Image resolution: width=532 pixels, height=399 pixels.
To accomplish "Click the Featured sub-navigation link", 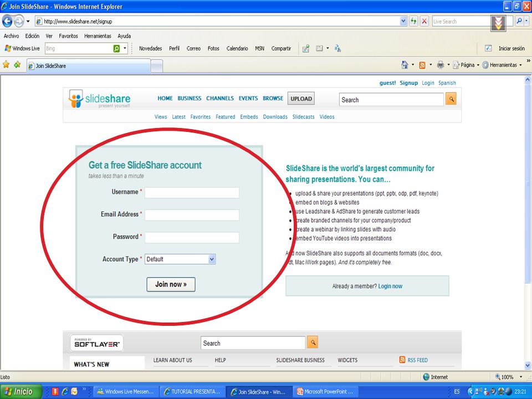I will pyautogui.click(x=226, y=117).
